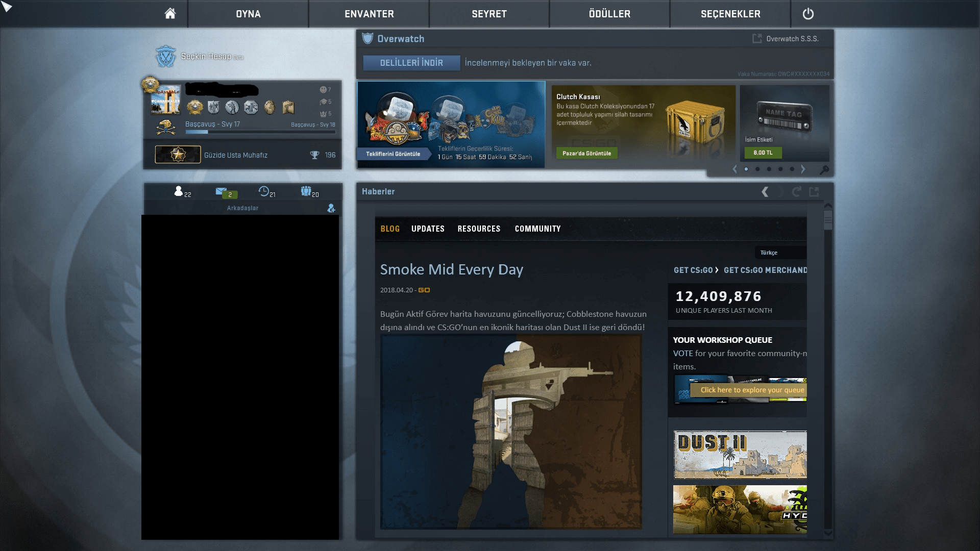This screenshot has height=551, width=980.
Task: Open groups icon showing 20
Action: [310, 192]
